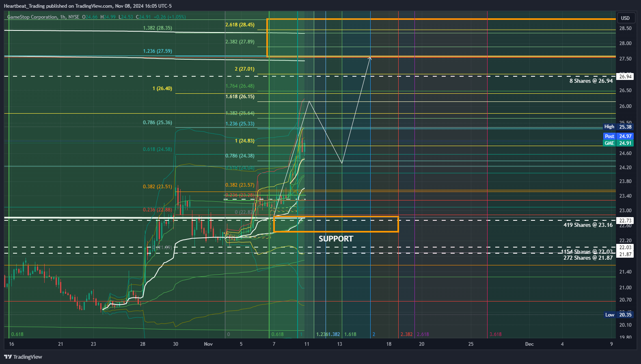Click the Low 20.35 price tag

point(618,315)
